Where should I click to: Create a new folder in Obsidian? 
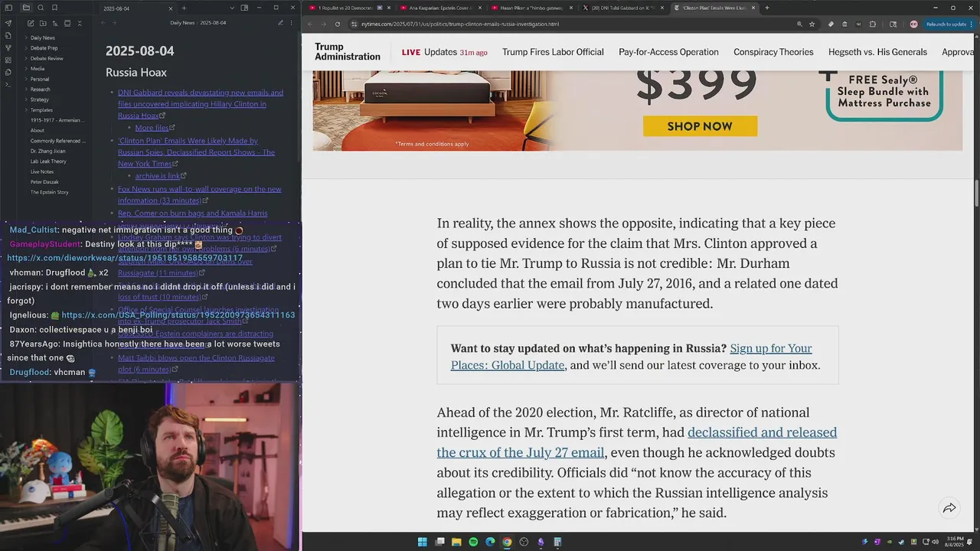43,23
